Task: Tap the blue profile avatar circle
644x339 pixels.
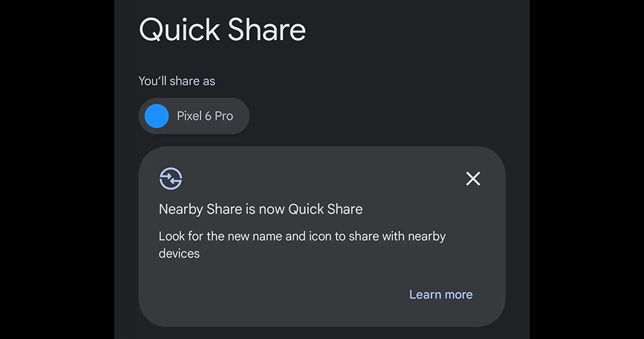Action: (x=156, y=116)
